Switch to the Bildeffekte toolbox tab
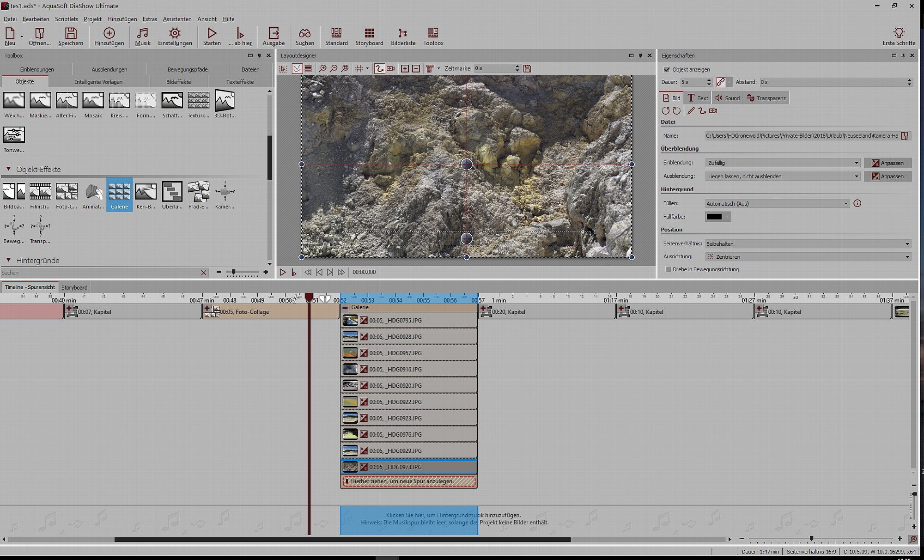The image size is (924, 560). point(178,82)
